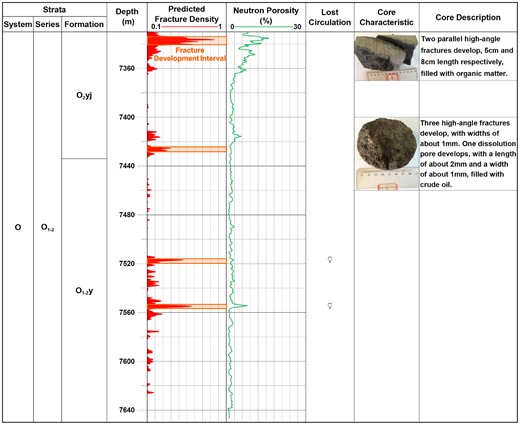Image resolution: width=520 pixels, height=425 pixels.
Task: Click the Neutron Porosity (%) header
Action: [266, 15]
